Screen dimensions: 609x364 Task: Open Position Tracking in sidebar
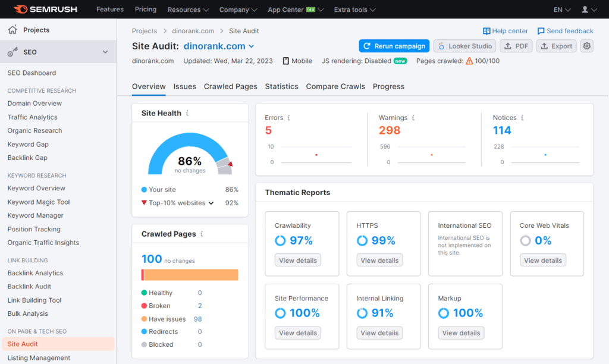click(x=34, y=229)
